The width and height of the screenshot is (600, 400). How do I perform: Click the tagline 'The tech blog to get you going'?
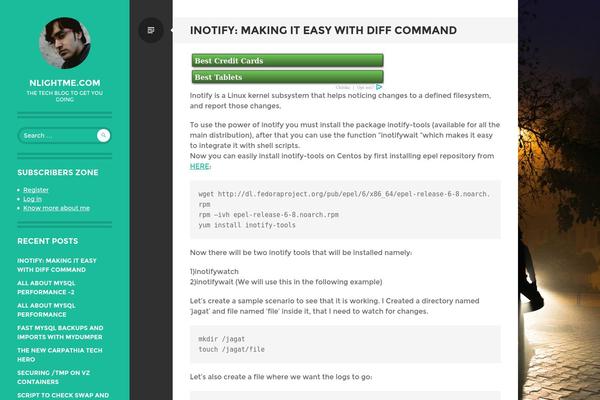coord(65,96)
